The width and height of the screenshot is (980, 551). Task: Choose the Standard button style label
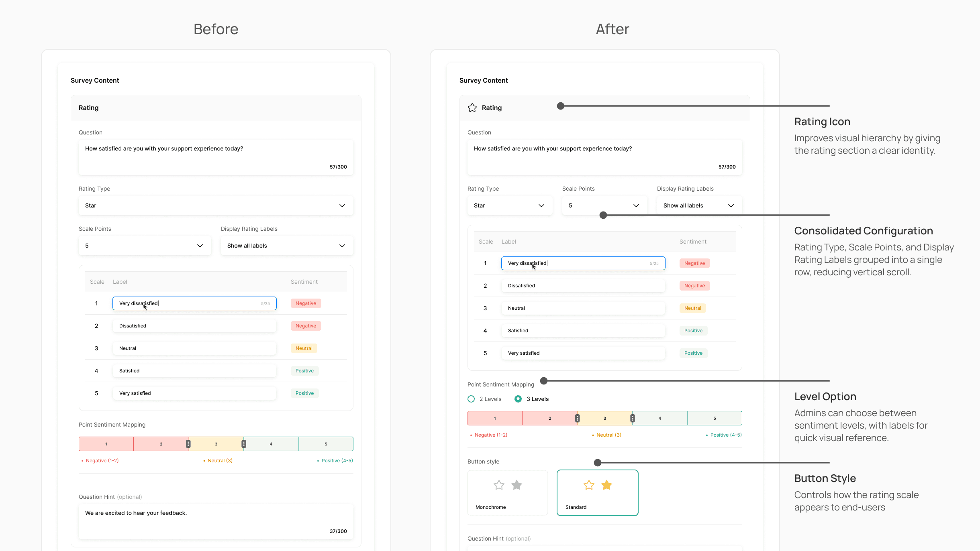[x=576, y=507]
